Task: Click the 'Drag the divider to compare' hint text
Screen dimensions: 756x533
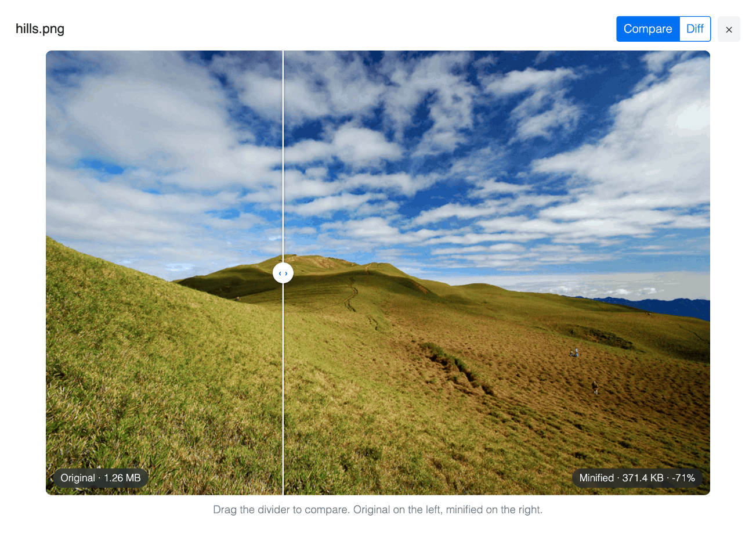Action: (378, 510)
